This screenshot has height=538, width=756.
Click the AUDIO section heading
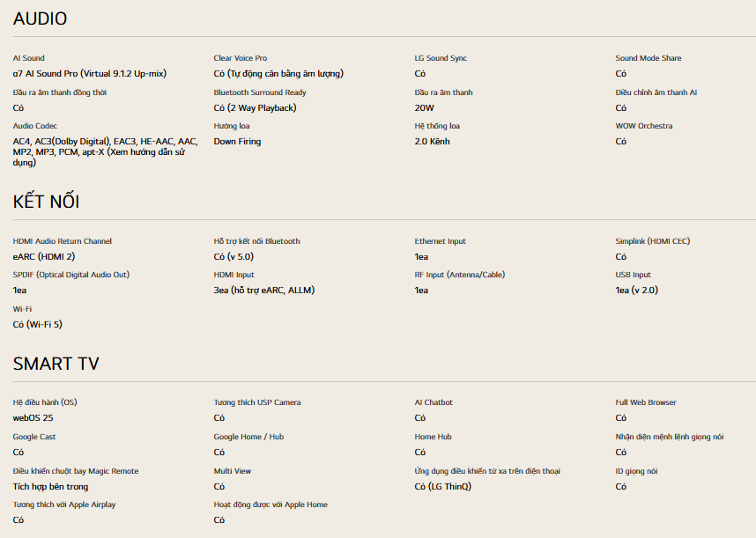[40, 18]
